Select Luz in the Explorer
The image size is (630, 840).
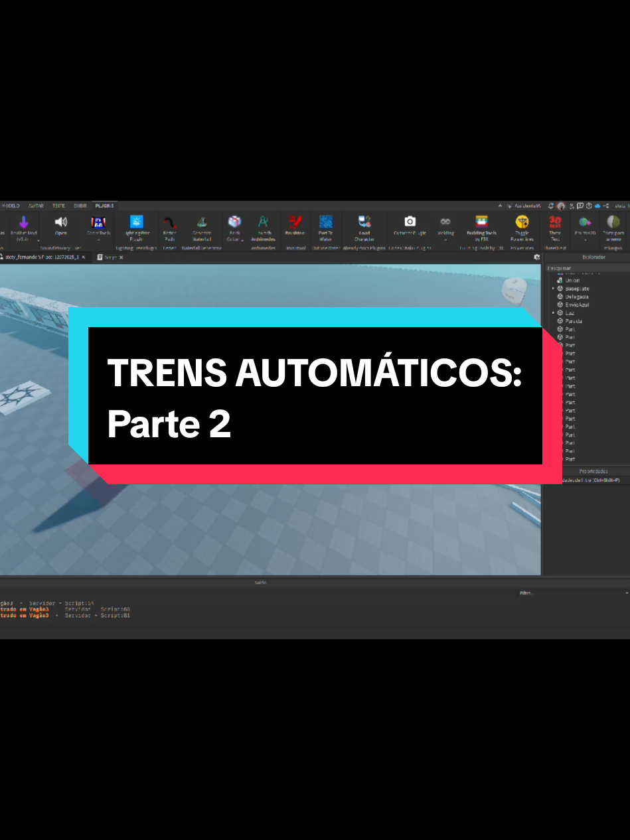570,313
